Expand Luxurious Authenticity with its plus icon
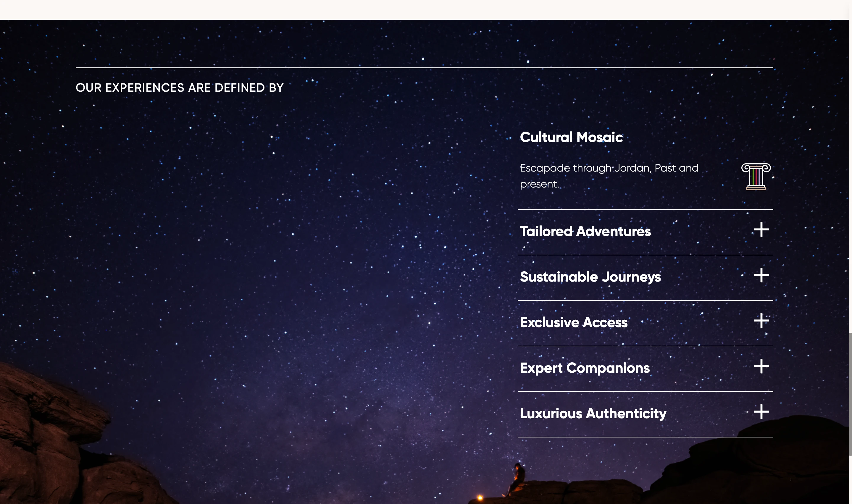 (761, 412)
